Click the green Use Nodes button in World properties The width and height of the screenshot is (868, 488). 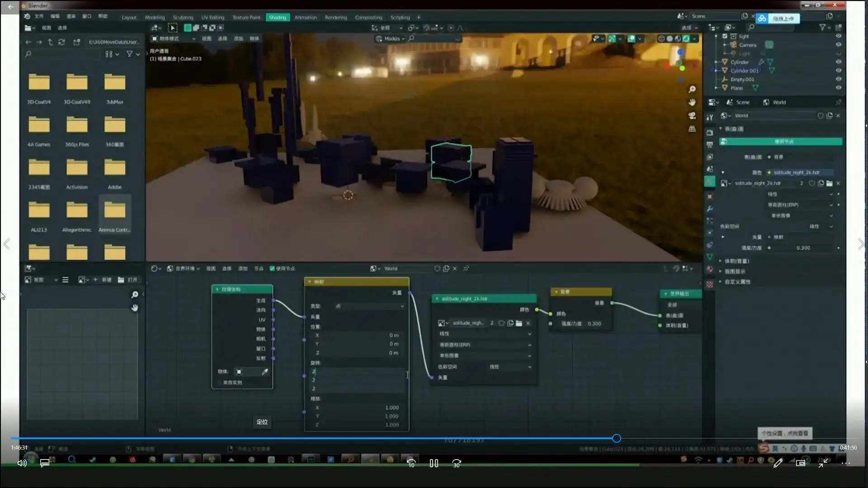pyautogui.click(x=783, y=142)
